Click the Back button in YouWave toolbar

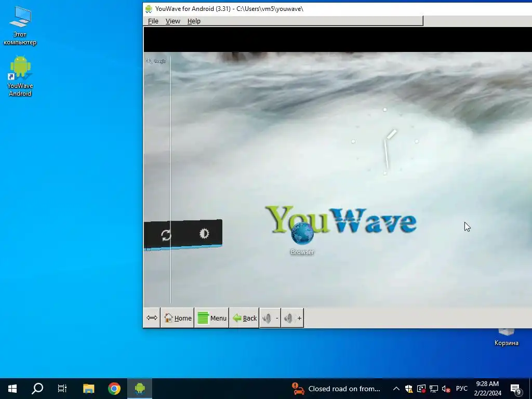pos(244,318)
